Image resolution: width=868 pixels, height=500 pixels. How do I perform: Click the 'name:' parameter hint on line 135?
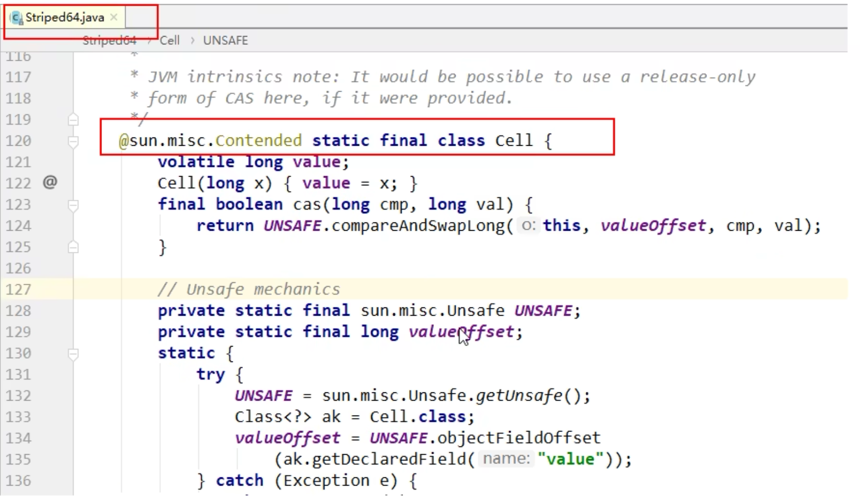coord(506,459)
